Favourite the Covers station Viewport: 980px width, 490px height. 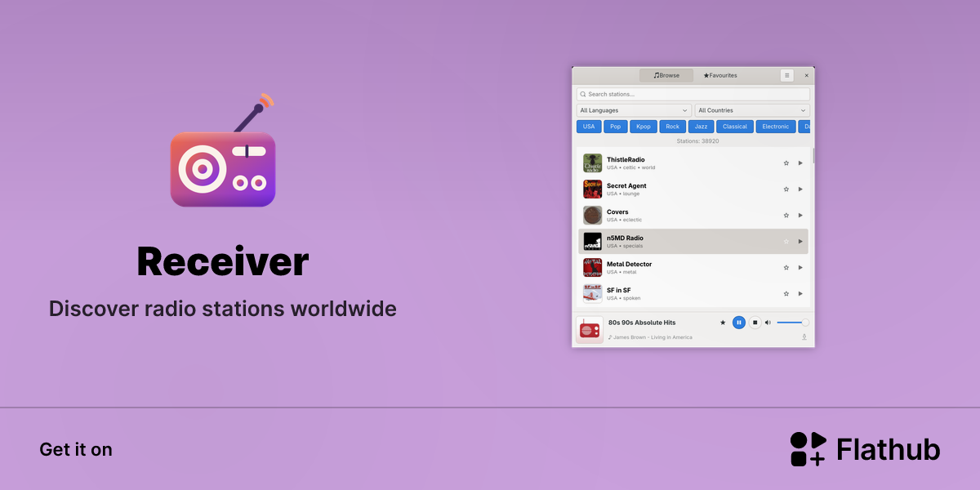786,215
